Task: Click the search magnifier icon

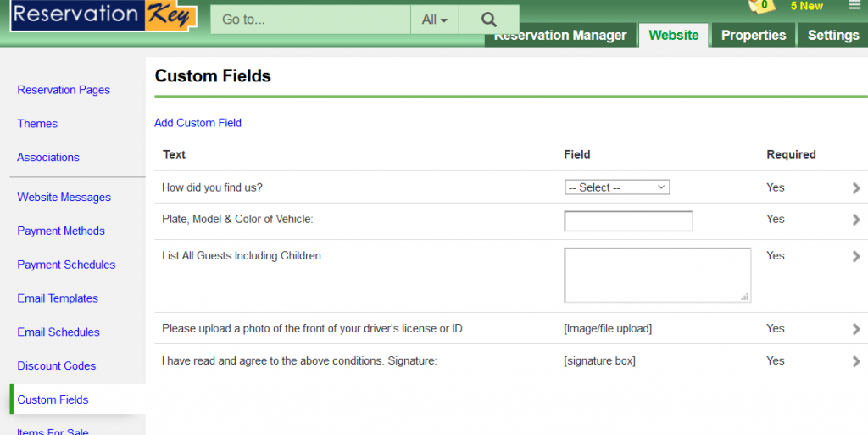Action: click(488, 20)
